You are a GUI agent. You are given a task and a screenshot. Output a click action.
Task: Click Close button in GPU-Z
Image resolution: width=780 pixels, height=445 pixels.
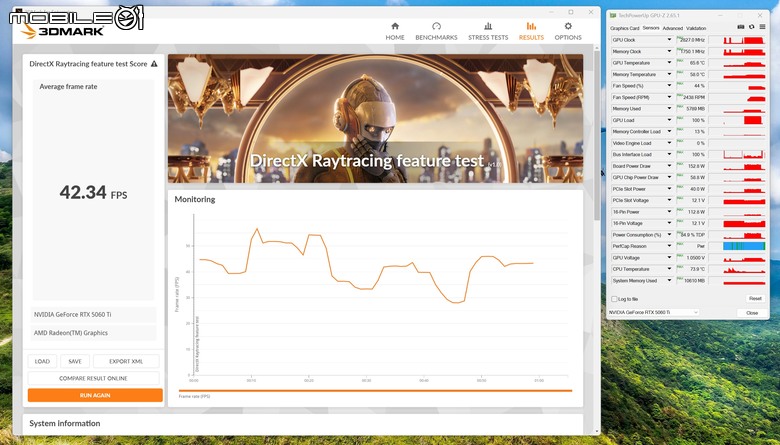752,313
